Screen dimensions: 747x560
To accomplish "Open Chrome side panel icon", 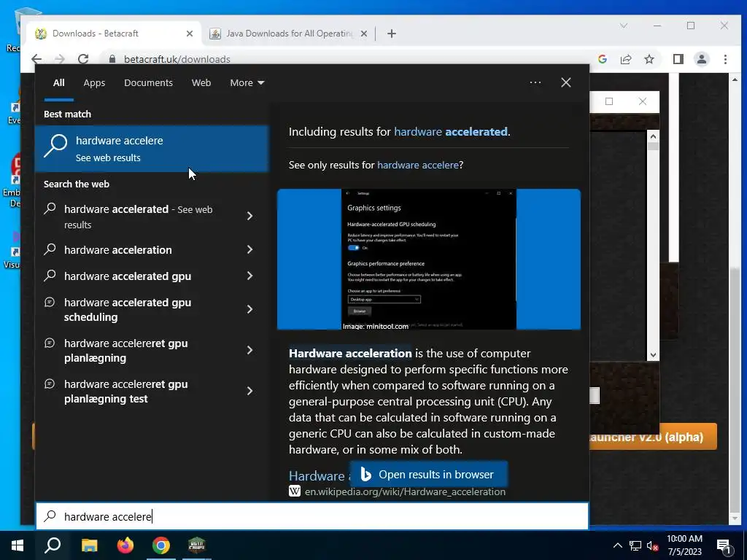I will pyautogui.click(x=678, y=59).
